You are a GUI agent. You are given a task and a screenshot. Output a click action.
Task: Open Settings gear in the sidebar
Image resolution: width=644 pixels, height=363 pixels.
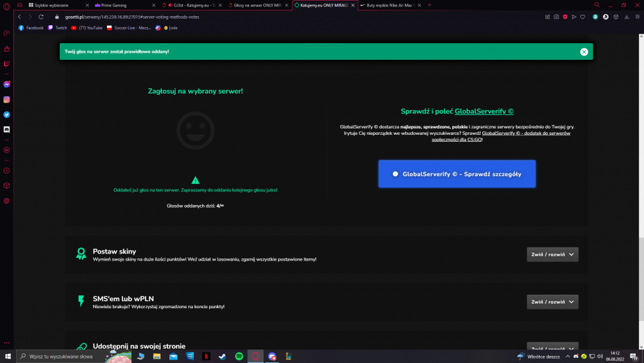click(x=6, y=201)
